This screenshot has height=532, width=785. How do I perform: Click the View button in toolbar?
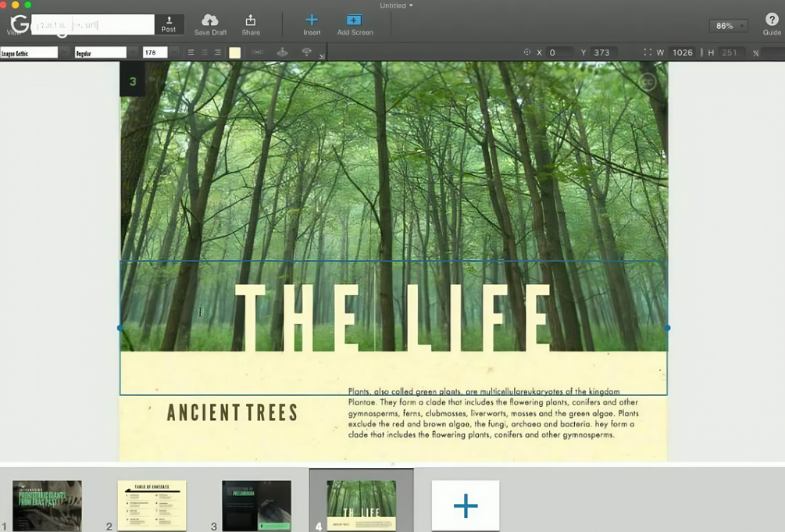(x=14, y=32)
